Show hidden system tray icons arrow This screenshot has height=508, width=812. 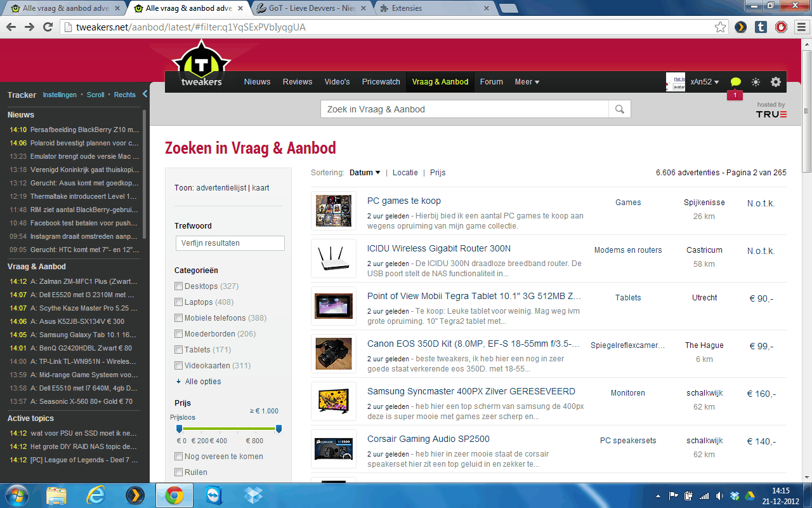click(659, 496)
